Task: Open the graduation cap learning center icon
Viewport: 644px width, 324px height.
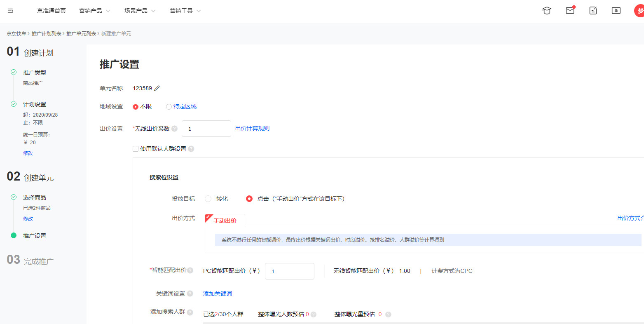Action: pos(546,11)
